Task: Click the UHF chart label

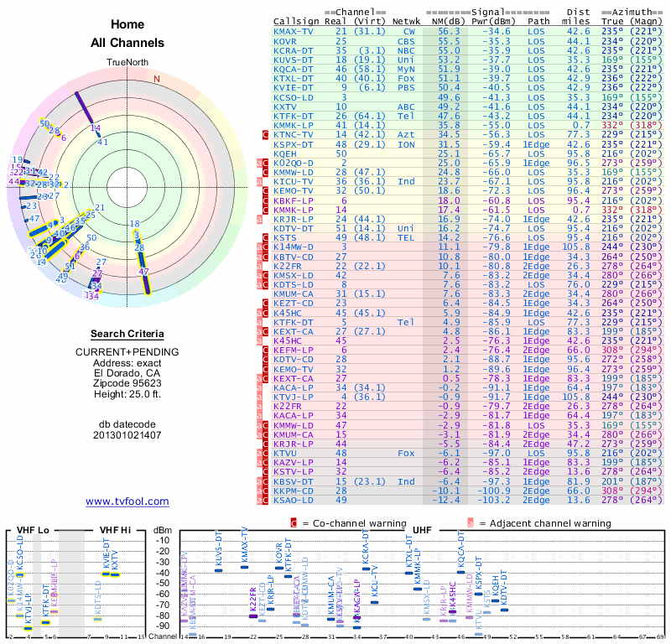Action: (422, 530)
